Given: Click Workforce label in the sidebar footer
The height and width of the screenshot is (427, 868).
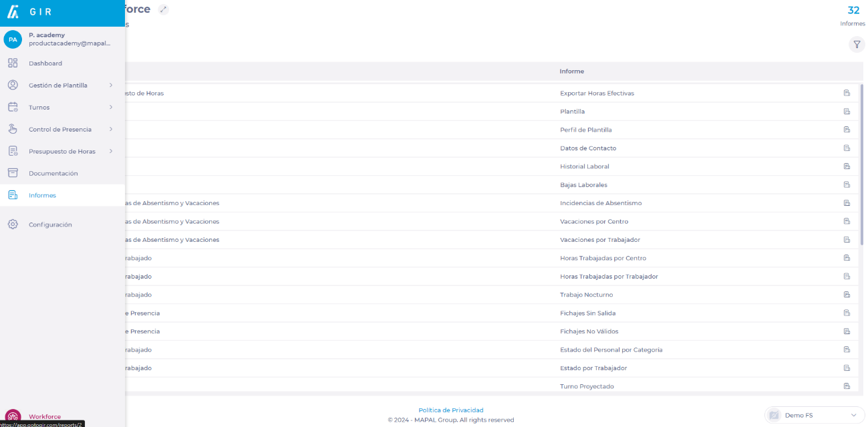Looking at the screenshot, I should point(45,417).
